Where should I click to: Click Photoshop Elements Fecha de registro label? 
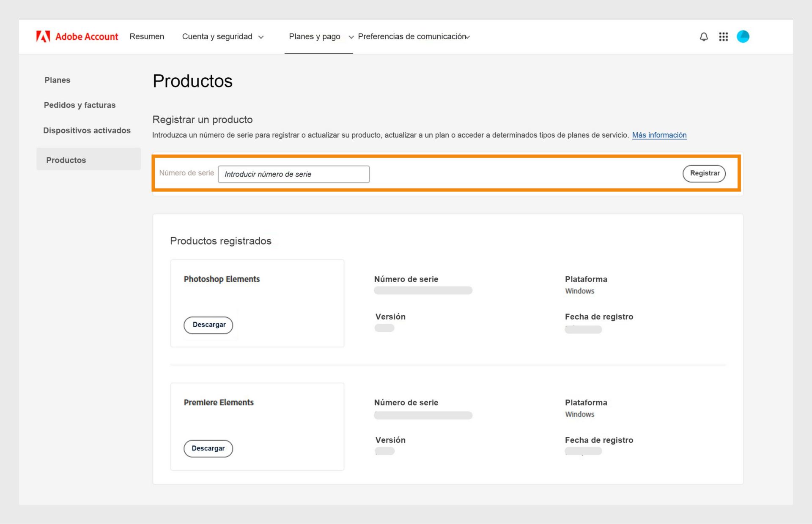tap(599, 317)
